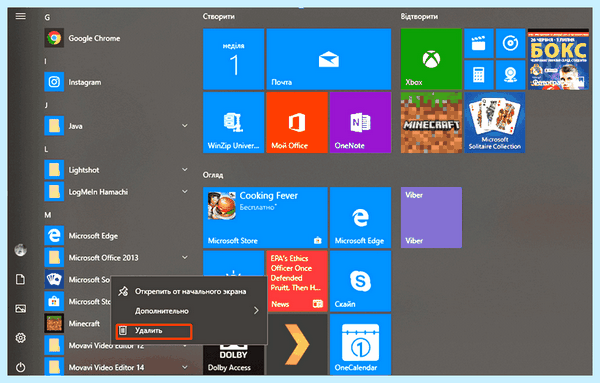Open the WinZip Universal tile
This screenshot has width=600, height=383.
tap(233, 122)
